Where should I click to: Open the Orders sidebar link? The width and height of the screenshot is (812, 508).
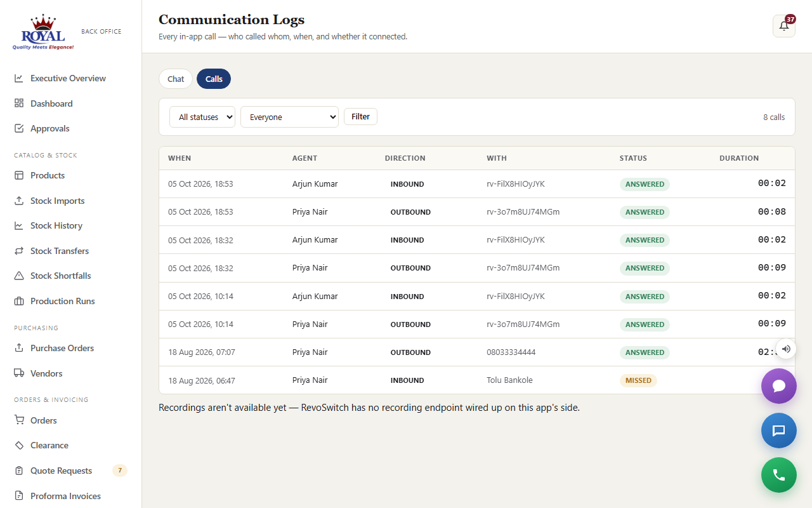44,420
